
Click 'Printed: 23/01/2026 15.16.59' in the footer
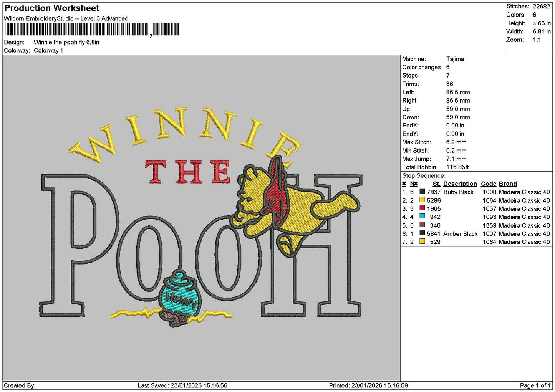click(x=368, y=385)
